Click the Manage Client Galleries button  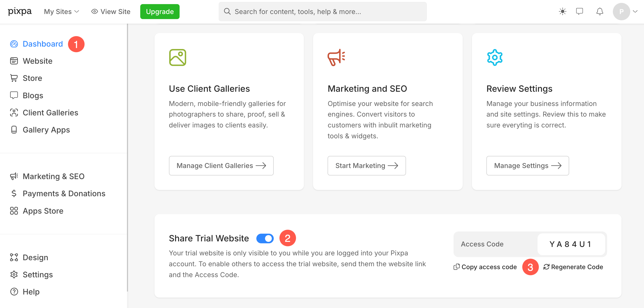(221, 166)
